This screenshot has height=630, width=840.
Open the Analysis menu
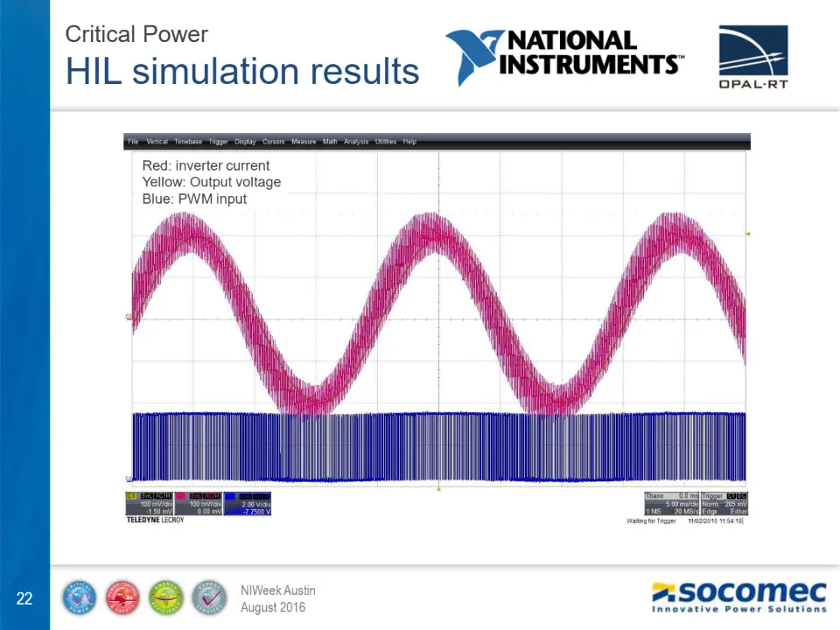(x=356, y=142)
